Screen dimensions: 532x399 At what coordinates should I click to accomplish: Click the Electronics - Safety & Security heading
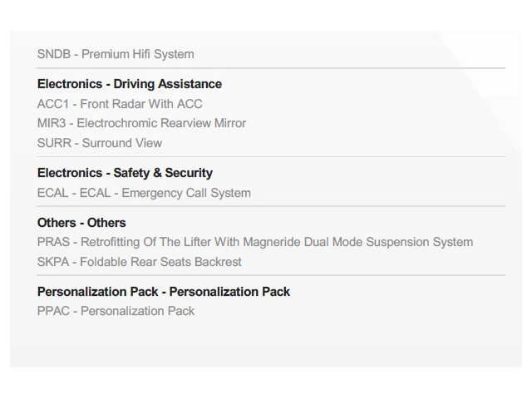[125, 173]
